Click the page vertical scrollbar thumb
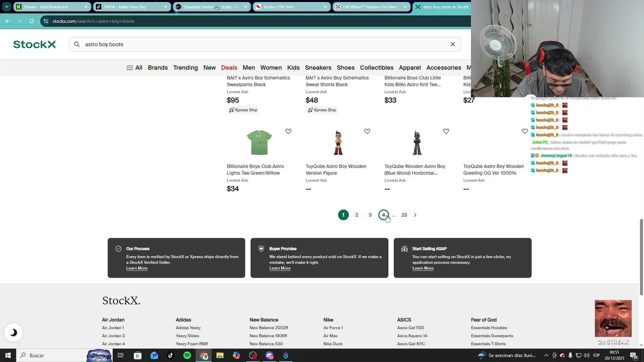Screen dimensions: 644x362 coord(641,257)
